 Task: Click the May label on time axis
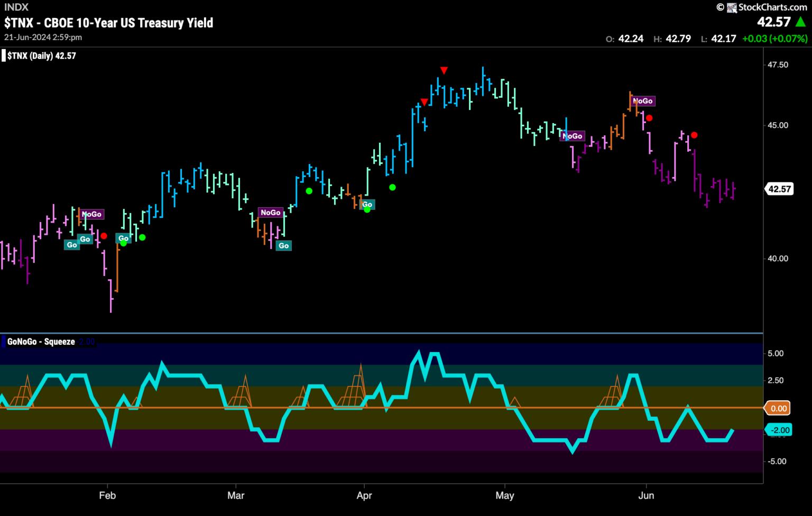click(x=505, y=495)
